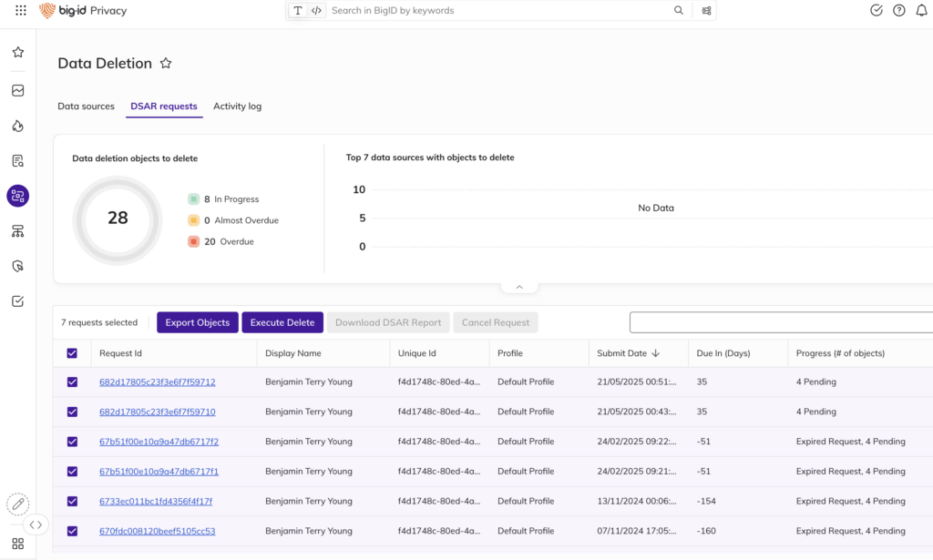Open the notifications bell
The height and width of the screenshot is (560, 933).
click(x=921, y=11)
